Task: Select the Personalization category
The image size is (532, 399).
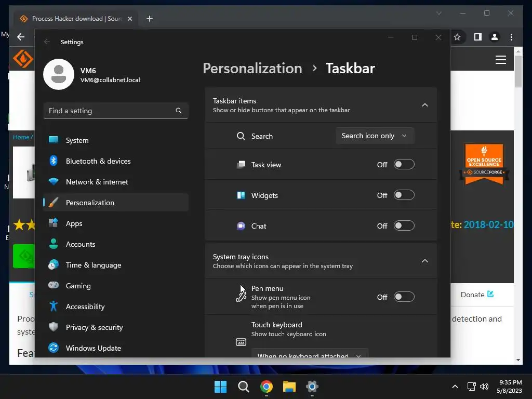Action: click(x=116, y=203)
